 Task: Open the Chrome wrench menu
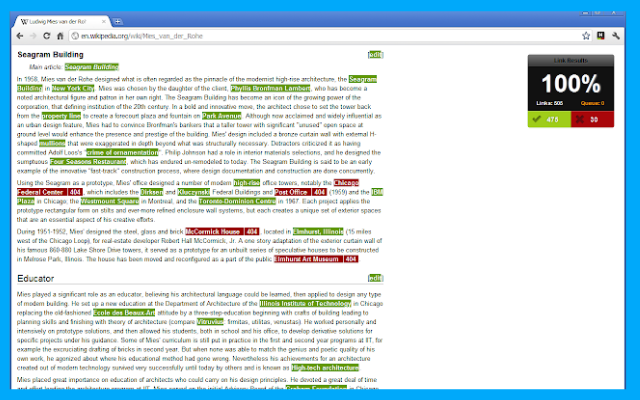point(616,36)
